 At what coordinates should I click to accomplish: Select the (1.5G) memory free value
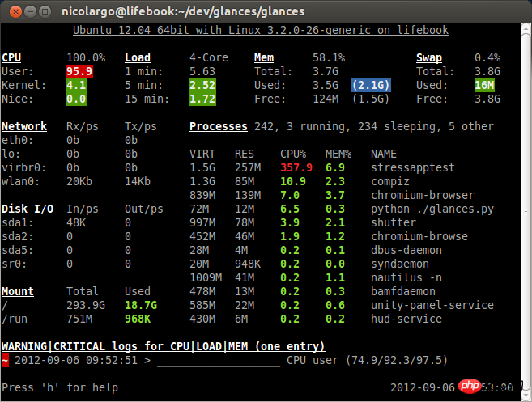371,99
